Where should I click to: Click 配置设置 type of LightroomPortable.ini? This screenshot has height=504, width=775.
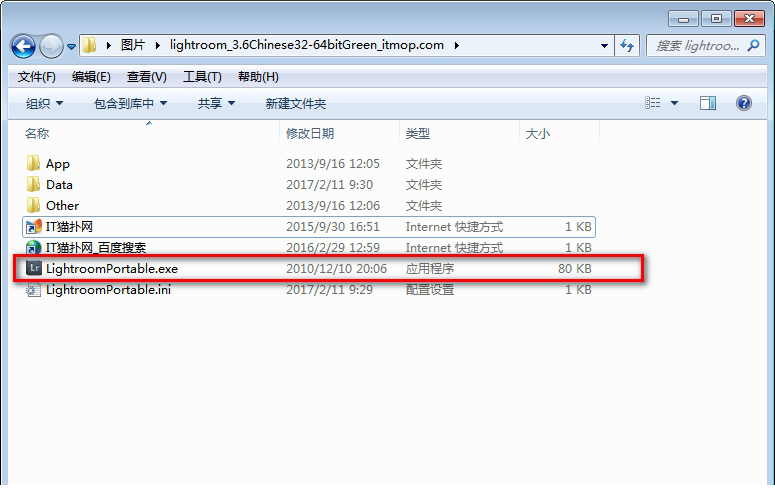[x=430, y=289]
